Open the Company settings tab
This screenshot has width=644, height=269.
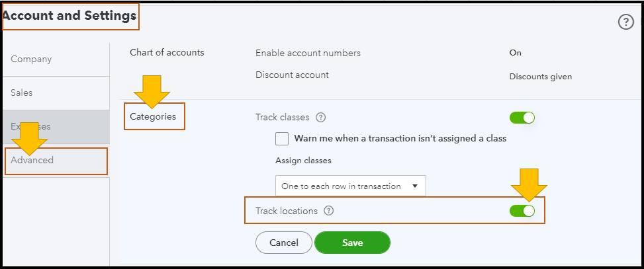coord(31,59)
